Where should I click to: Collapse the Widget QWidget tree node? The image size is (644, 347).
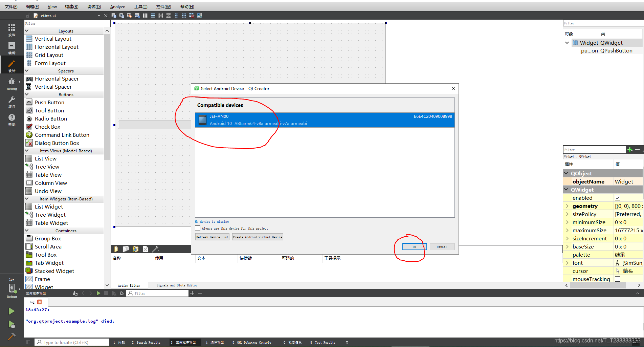tap(567, 43)
